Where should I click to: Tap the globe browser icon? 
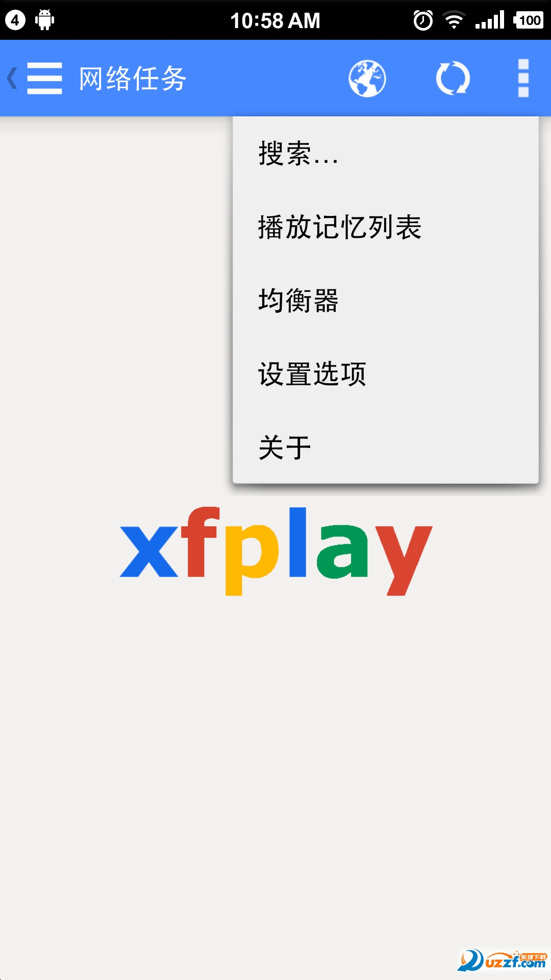click(x=367, y=78)
